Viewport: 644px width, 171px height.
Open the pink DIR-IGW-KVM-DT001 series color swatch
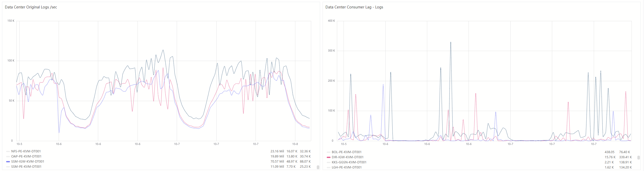329,157
